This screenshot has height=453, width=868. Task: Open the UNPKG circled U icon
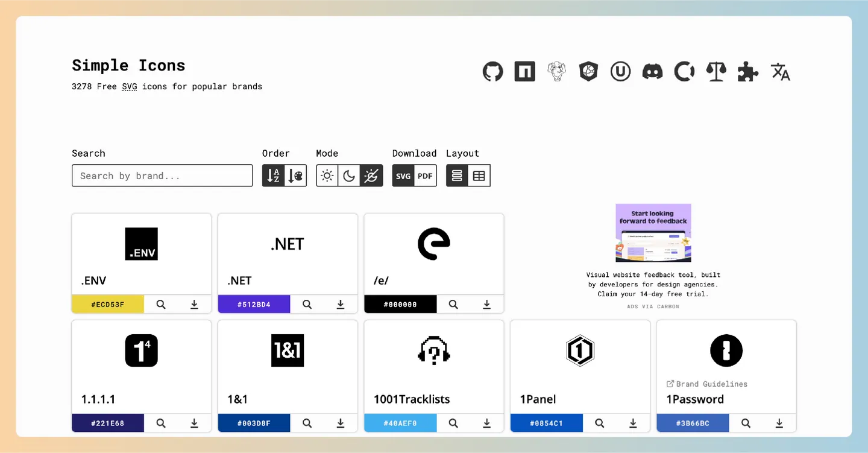[620, 72]
